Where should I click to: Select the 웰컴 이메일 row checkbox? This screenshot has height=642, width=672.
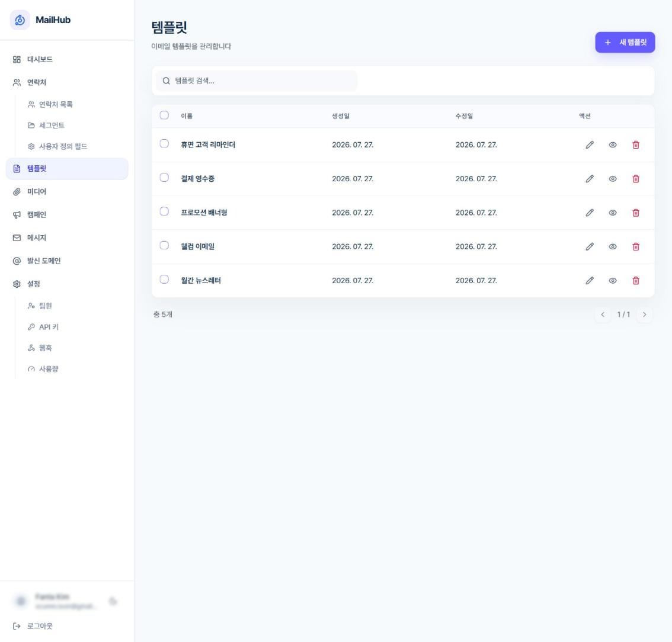tap(164, 245)
